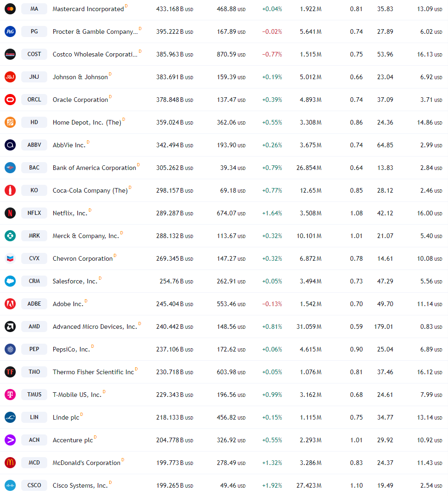This screenshot has width=448, height=496.
Task: Click the Coca-Cola logo icon
Action: pos(10,190)
